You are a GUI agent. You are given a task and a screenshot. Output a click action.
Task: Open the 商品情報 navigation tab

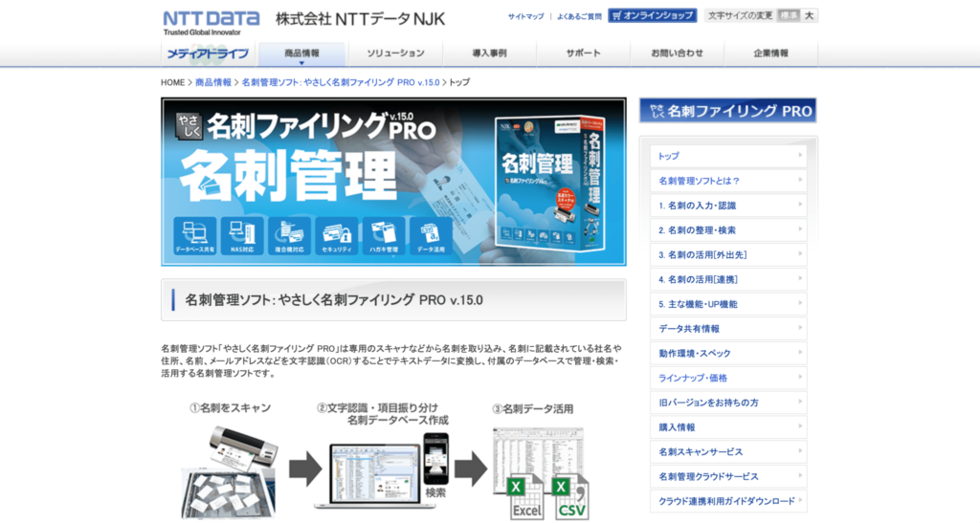coord(301,54)
